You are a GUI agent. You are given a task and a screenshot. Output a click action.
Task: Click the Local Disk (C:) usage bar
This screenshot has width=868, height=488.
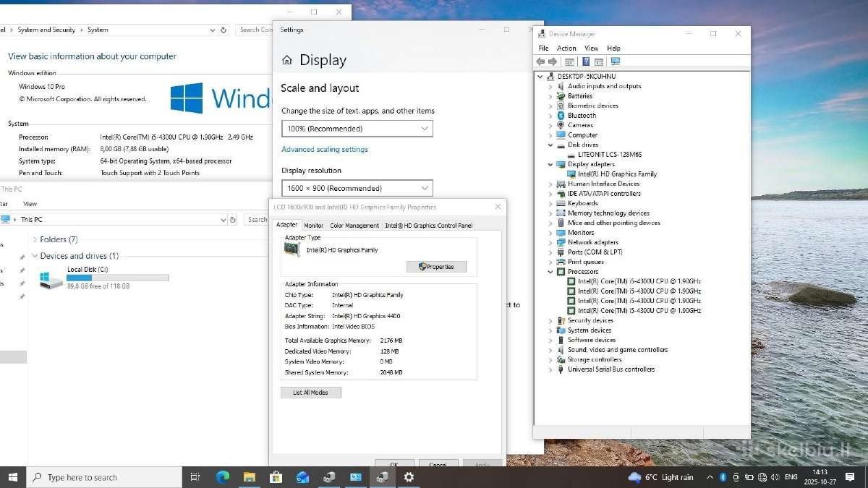118,278
